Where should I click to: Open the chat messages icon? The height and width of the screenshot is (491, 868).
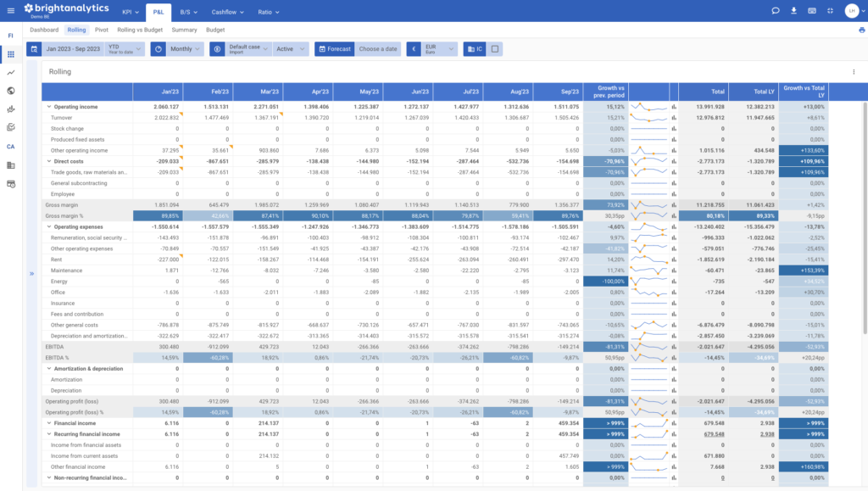point(776,10)
